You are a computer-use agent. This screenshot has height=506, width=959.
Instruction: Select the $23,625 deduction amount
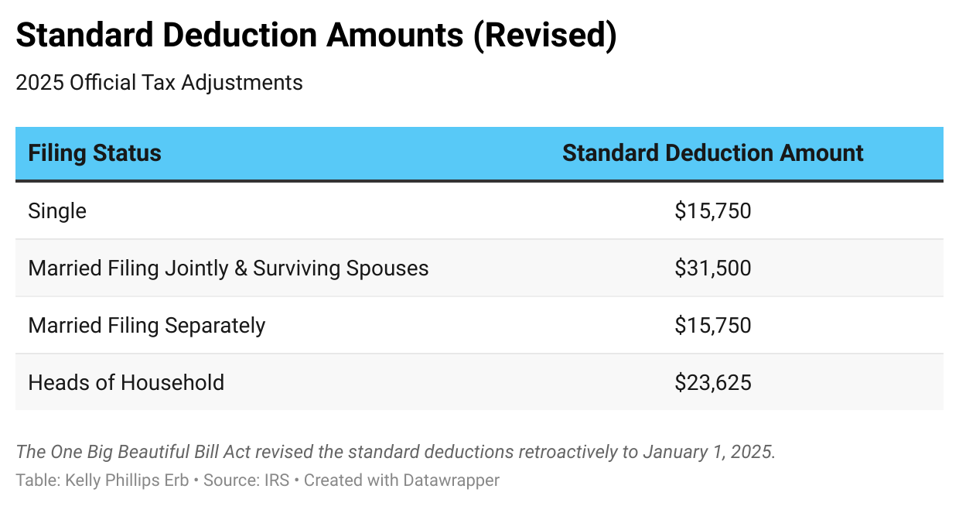(712, 382)
